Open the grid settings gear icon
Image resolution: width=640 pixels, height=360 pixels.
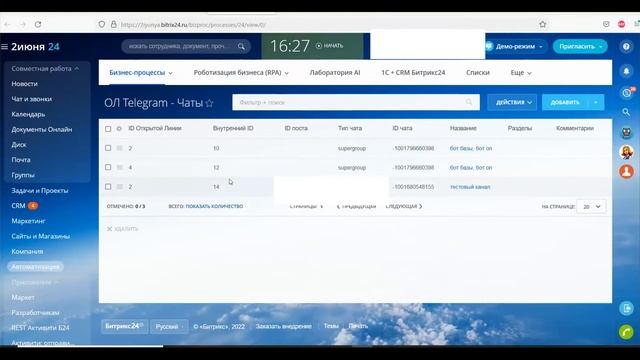click(x=119, y=129)
